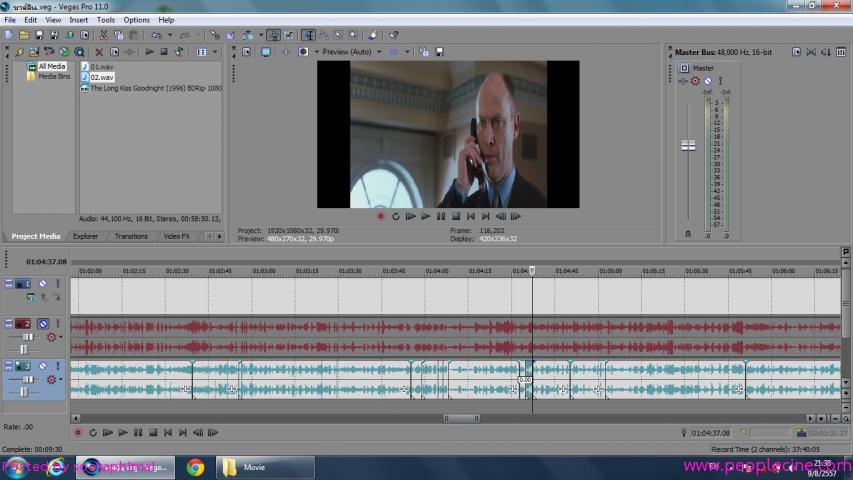Click Stop under the video preview
The image size is (853, 480).
pos(456,217)
